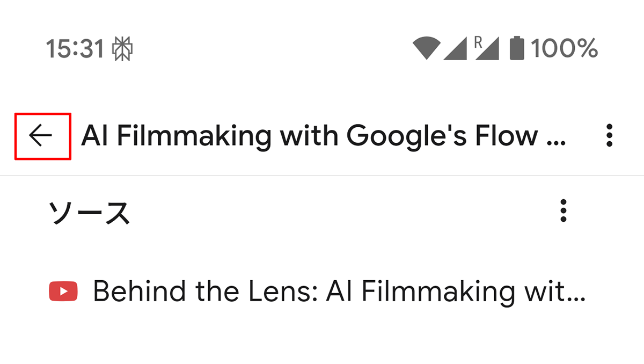Click the small "R" roaming indicator letter

point(478,42)
